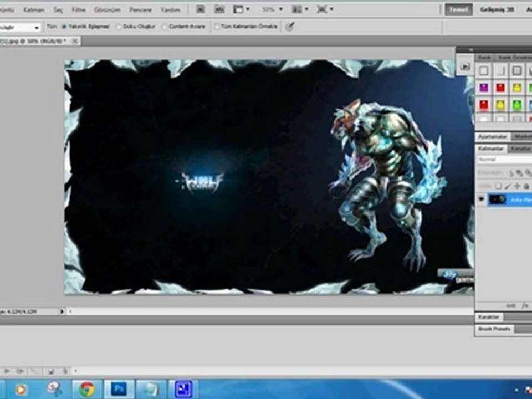Image resolution: width=532 pixels, height=399 pixels.
Task: Launch Adobe Bridge from the top bar
Action: [200, 9]
